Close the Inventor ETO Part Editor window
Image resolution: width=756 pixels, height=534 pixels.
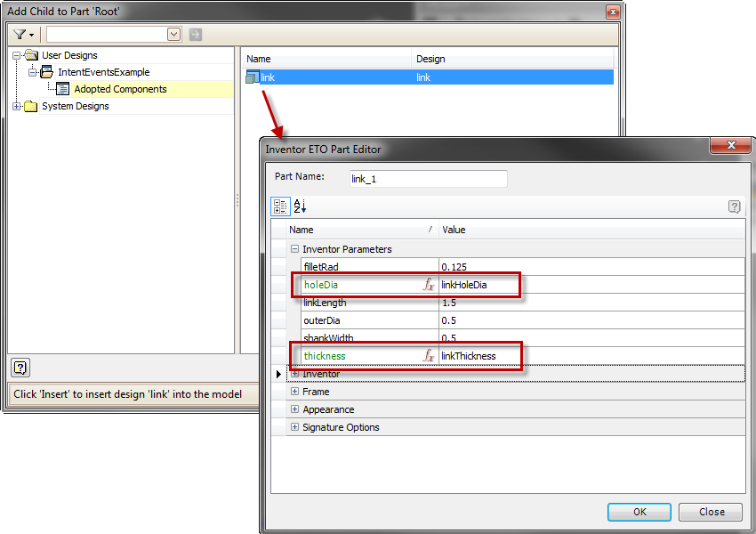pyautogui.click(x=730, y=145)
